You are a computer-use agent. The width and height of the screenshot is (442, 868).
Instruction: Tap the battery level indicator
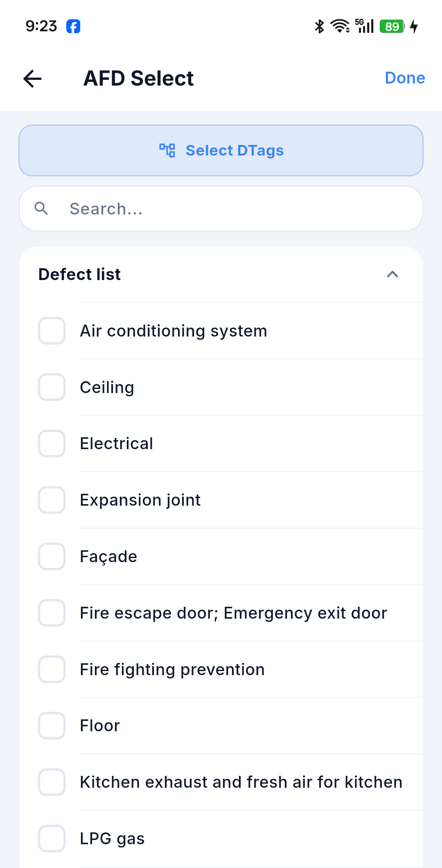pos(392,26)
